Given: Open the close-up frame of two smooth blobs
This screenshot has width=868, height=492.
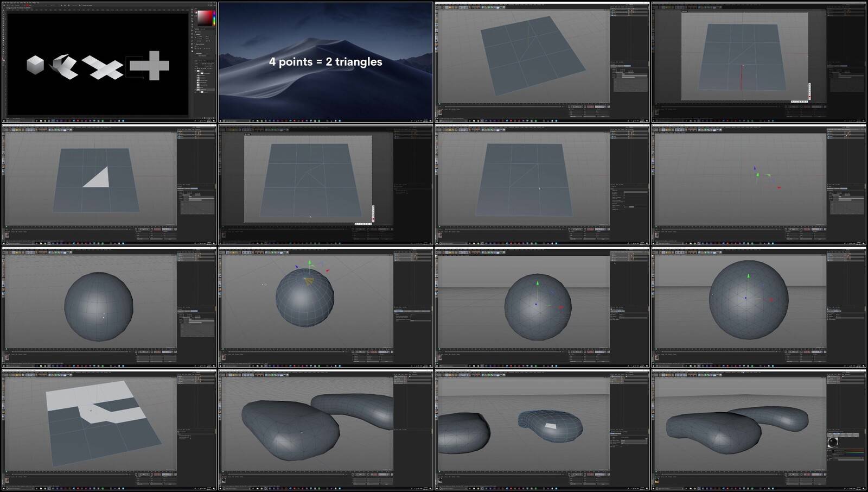Looking at the screenshot, I should point(325,431).
